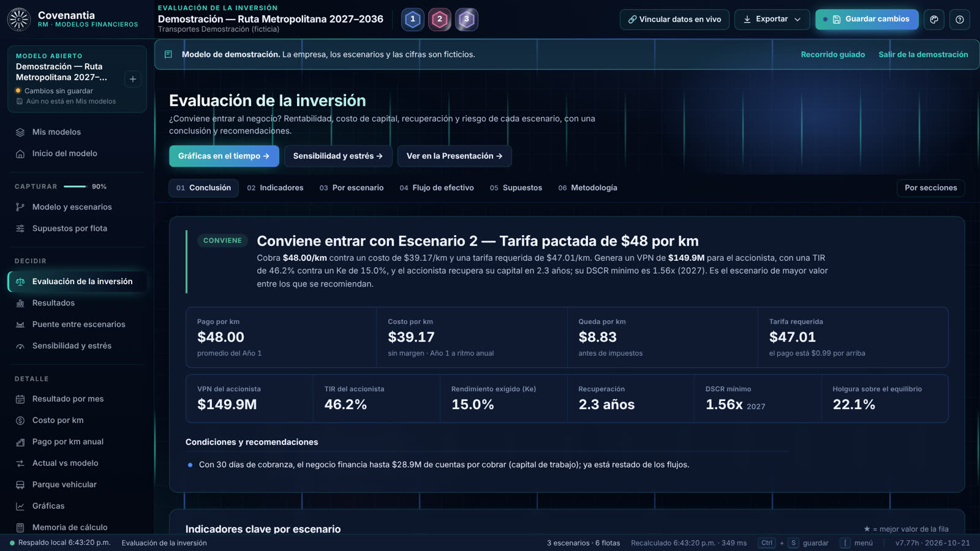Open the help question-mark icon
The width and height of the screenshot is (980, 551).
pyautogui.click(x=960, y=20)
